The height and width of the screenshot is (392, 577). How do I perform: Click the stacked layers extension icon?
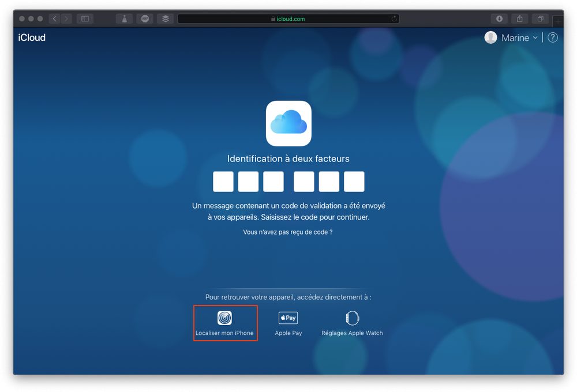tap(166, 19)
